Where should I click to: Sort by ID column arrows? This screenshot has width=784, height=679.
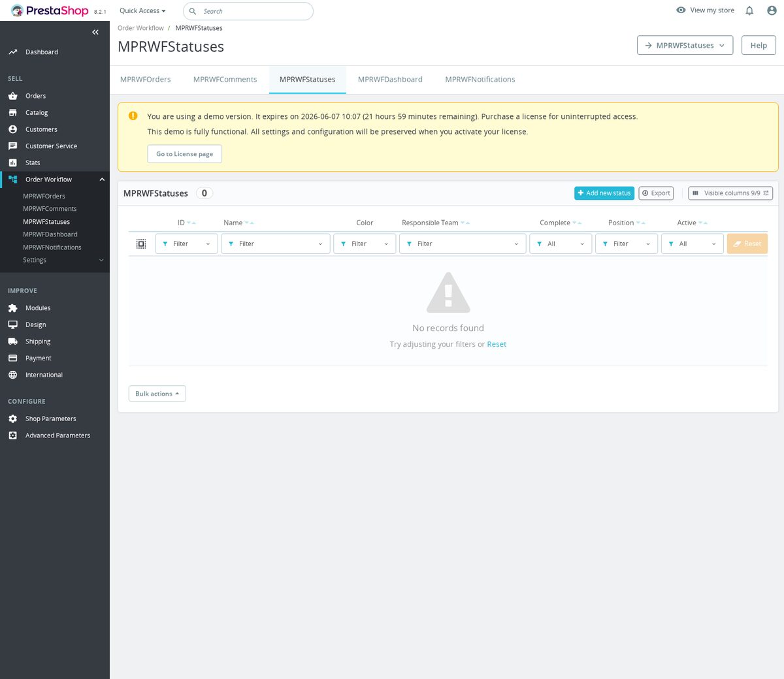point(191,223)
